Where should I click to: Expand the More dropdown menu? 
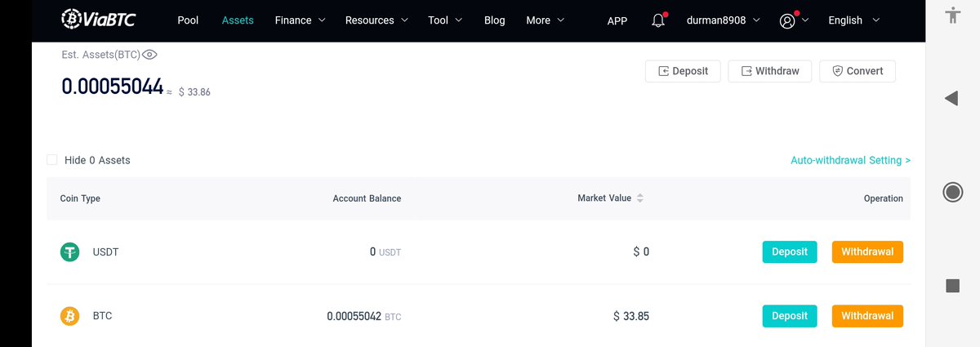[x=546, y=20]
